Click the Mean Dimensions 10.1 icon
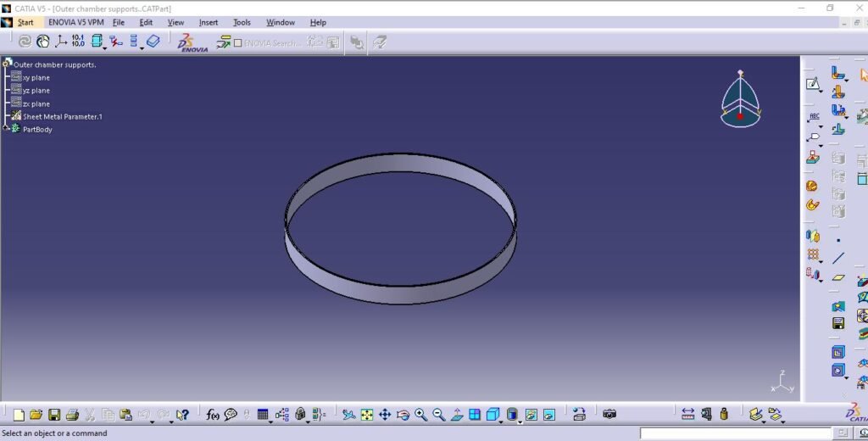The width and height of the screenshot is (868, 441). pos(78,41)
